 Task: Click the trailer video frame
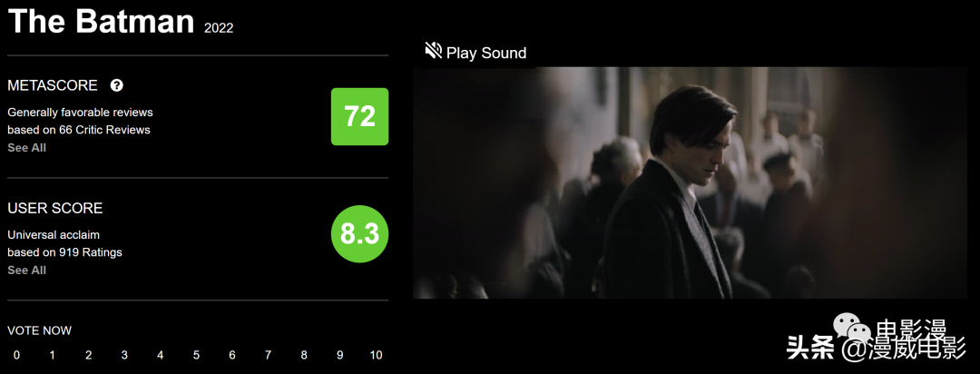click(690, 182)
